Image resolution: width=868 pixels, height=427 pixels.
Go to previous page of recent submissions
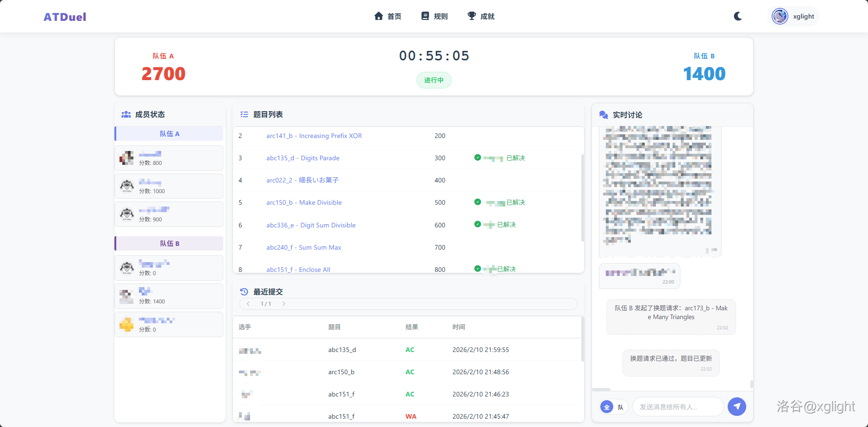coord(248,304)
